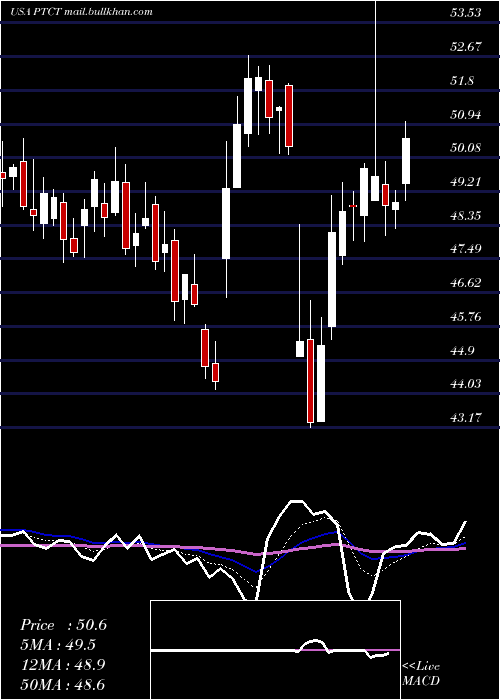Image resolution: width=500 pixels, height=700 pixels.
Task: Select the '5MA : 49.5' readout
Action: [58, 645]
